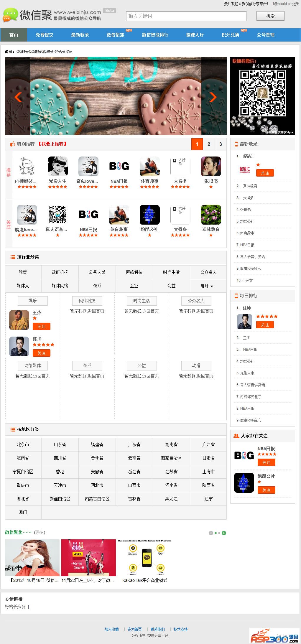The width and height of the screenshot is (301, 644).
Task: Open the QR code promo image
Action: [x=262, y=96]
